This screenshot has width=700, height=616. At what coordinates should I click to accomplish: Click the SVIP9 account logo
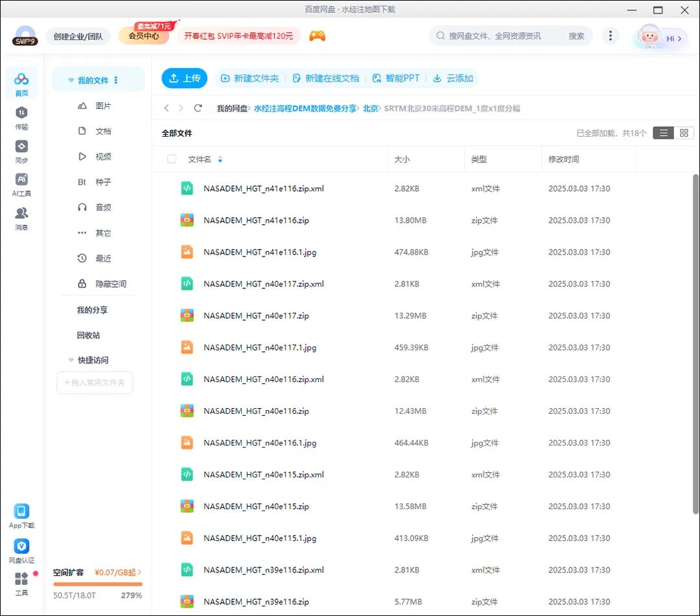[25, 36]
